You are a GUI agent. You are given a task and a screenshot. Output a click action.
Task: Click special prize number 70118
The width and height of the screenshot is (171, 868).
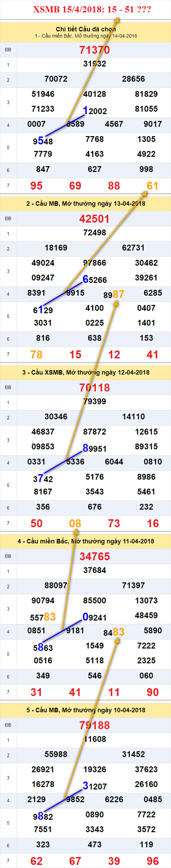[94, 388]
